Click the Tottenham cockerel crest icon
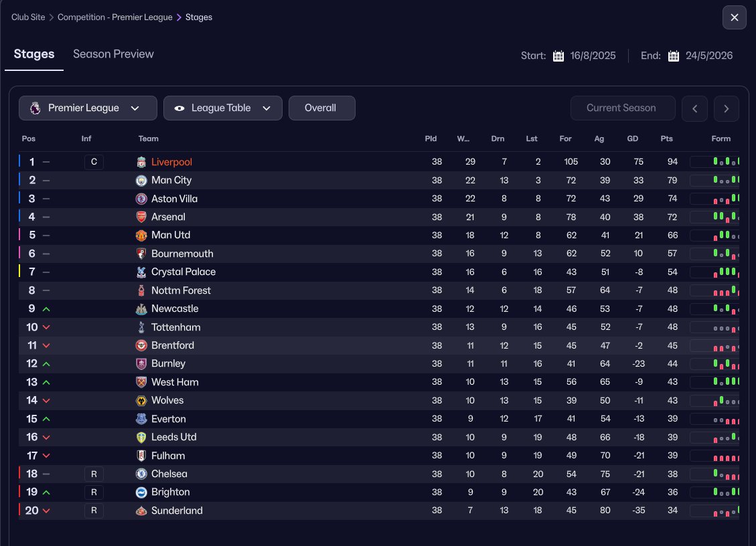The image size is (756, 546). click(x=141, y=327)
